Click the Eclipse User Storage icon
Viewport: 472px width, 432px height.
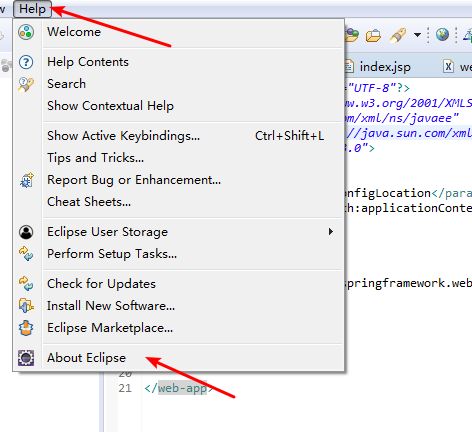[26, 232]
